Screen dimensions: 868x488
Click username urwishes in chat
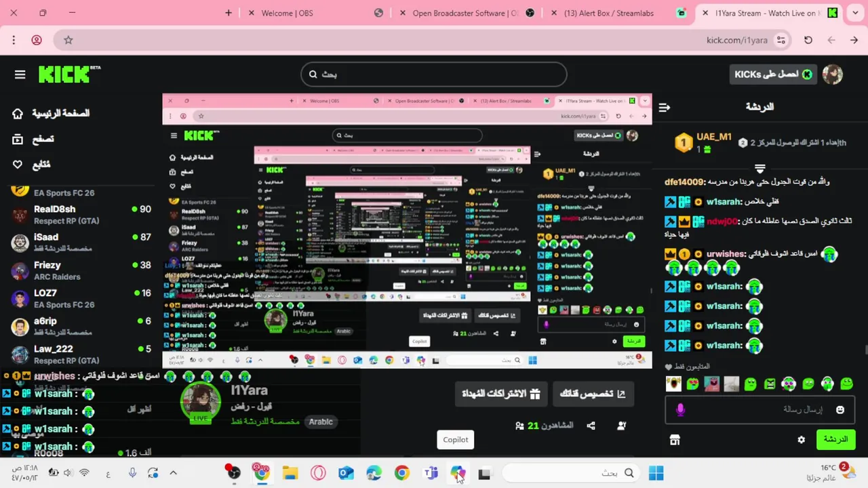pos(726,254)
